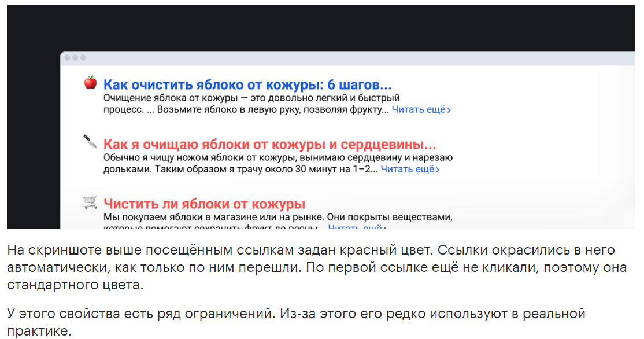
Task: Click the text 'Очищение яблока от кожуры'
Action: click(171, 98)
